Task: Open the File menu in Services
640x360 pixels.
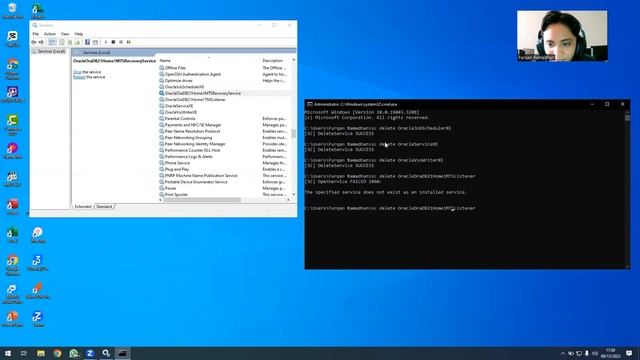Action: [36, 34]
